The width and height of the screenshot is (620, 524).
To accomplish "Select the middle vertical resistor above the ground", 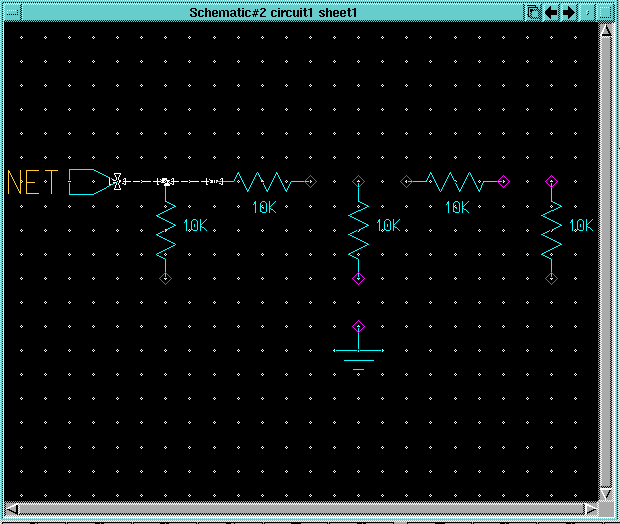I will (359, 230).
